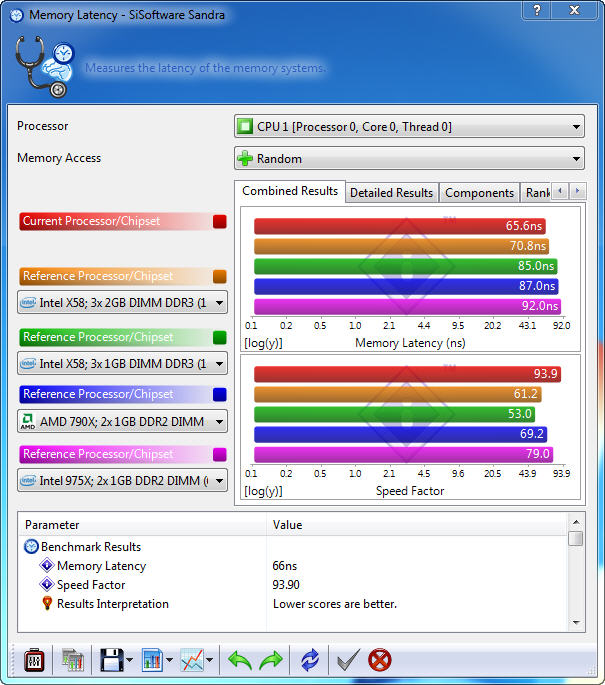
Task: Click the 92.0ns magenta latency bar
Action: pyautogui.click(x=408, y=306)
